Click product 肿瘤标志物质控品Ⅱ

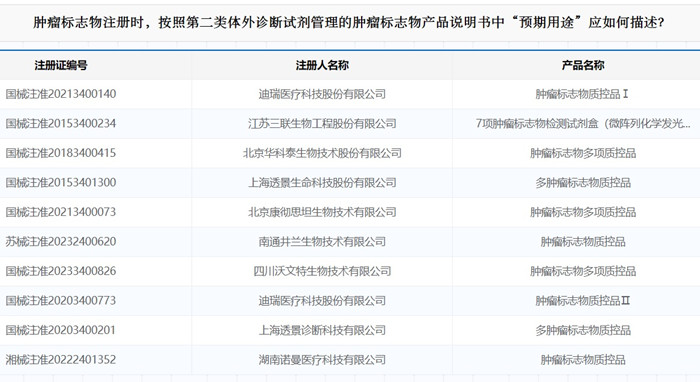pos(583,301)
